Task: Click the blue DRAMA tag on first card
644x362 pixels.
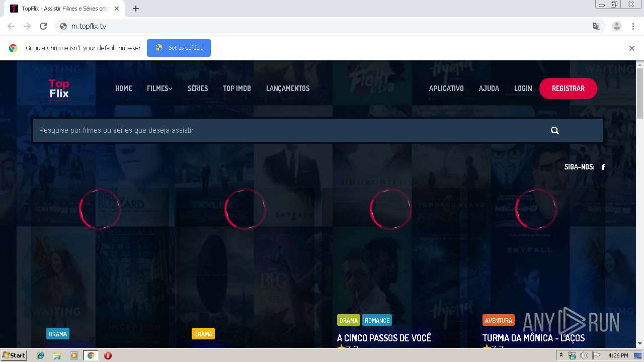Action: click(x=58, y=334)
